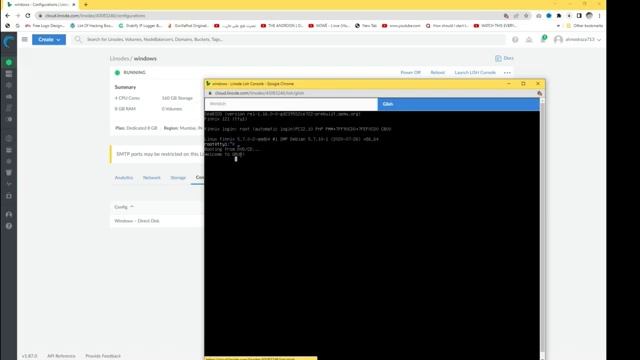Screen dimensions: 640x360
Task: Click the translate icon in the Lish window address bar
Action: coord(540,93)
